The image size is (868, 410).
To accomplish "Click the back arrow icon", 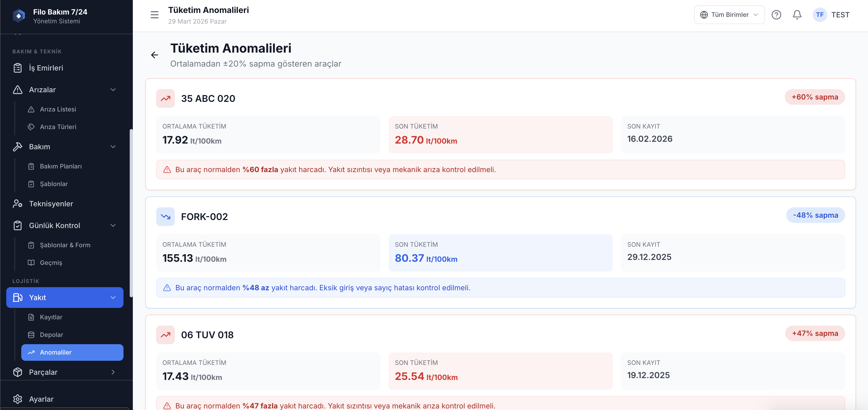I will tap(154, 55).
